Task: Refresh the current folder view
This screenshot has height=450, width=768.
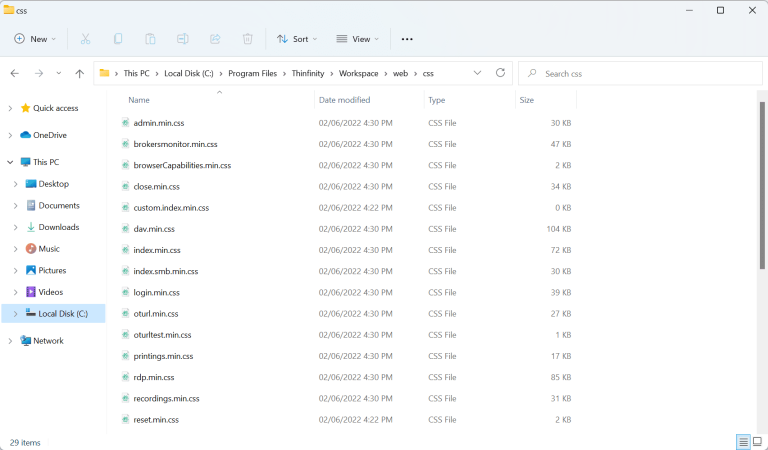Action: click(500, 73)
